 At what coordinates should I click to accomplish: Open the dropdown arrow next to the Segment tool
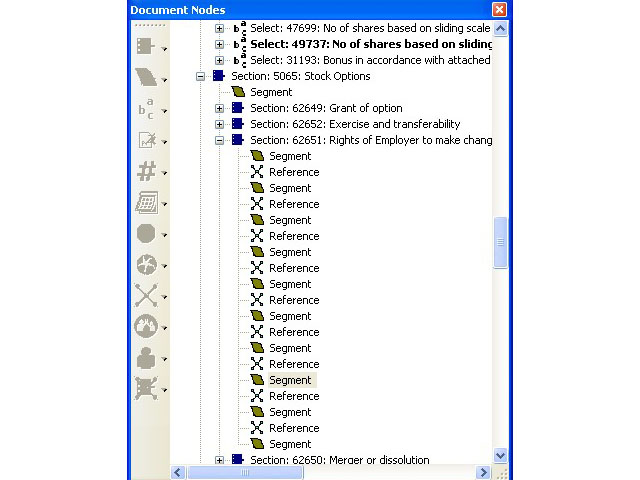164,80
